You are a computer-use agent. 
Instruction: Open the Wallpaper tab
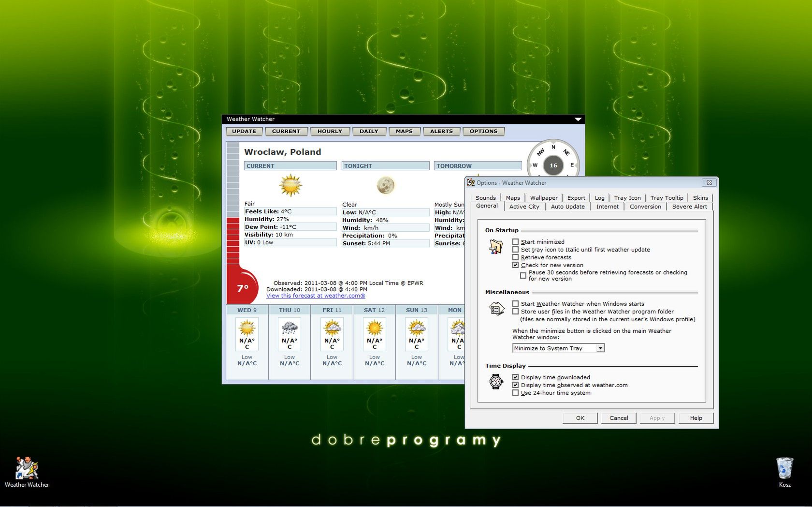coord(544,198)
